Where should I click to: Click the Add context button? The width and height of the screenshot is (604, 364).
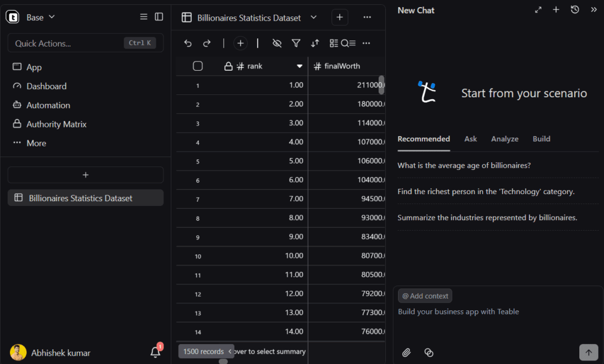[x=425, y=295]
